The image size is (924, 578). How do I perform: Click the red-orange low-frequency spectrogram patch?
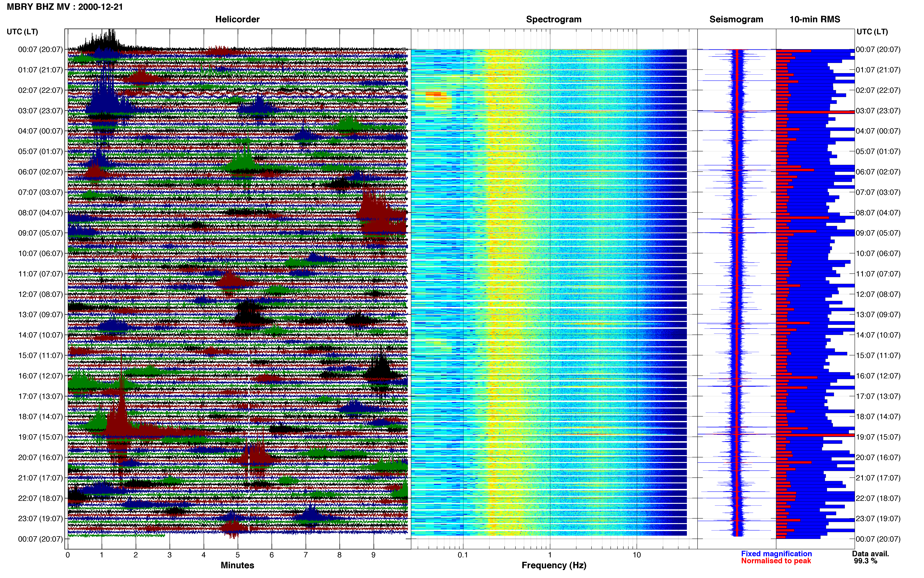(433, 94)
